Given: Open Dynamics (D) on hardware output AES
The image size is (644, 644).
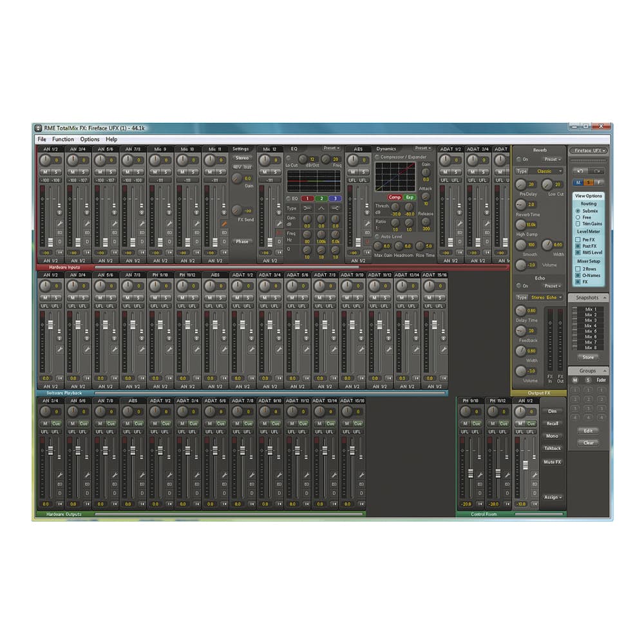Looking at the screenshot, I should point(142,493).
